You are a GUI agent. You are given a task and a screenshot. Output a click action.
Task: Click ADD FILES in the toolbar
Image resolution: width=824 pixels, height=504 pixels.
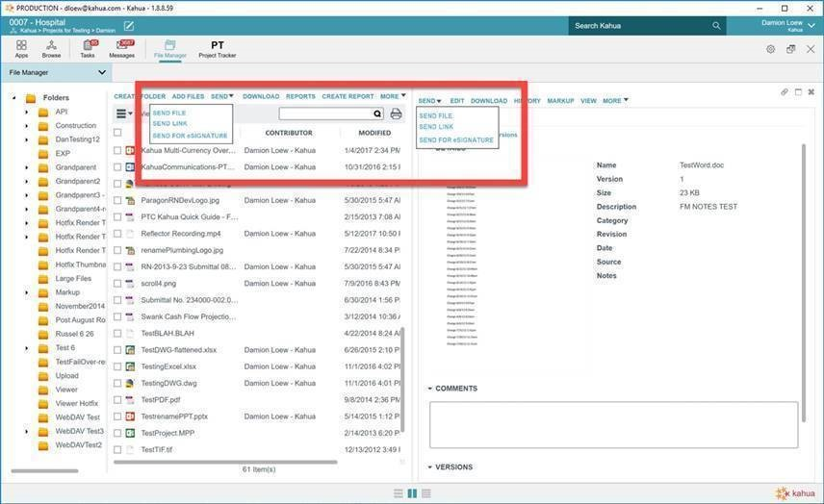pyautogui.click(x=188, y=96)
